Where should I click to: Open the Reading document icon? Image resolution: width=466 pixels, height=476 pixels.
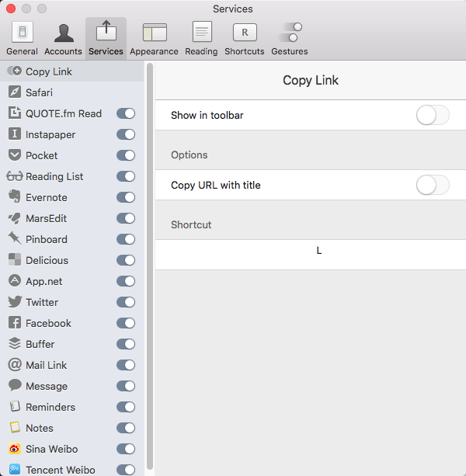[x=202, y=32]
